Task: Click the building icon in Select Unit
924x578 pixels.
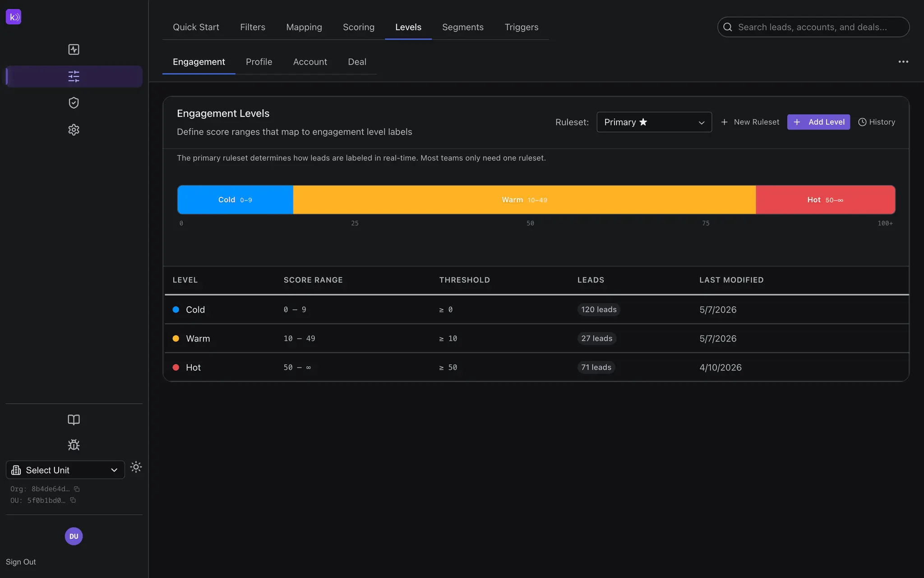Action: [16, 470]
